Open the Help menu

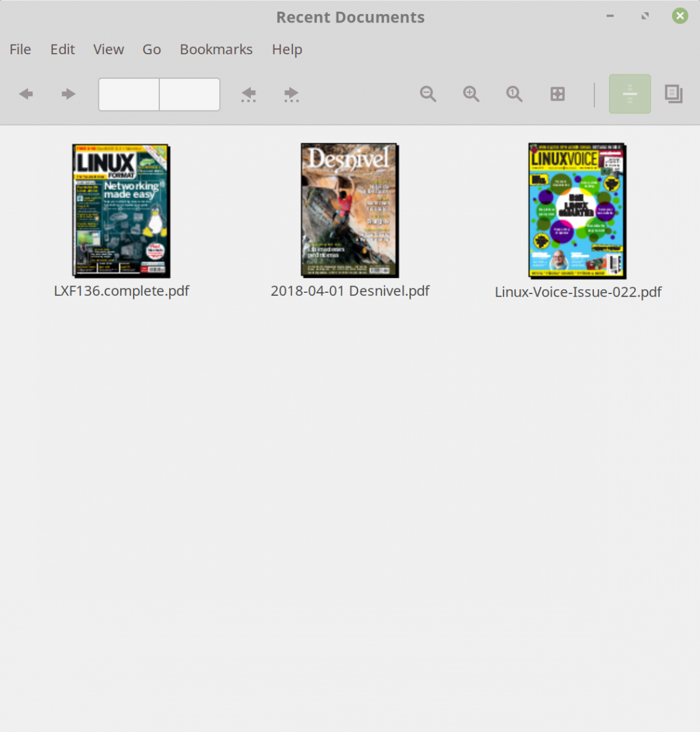[x=287, y=49]
